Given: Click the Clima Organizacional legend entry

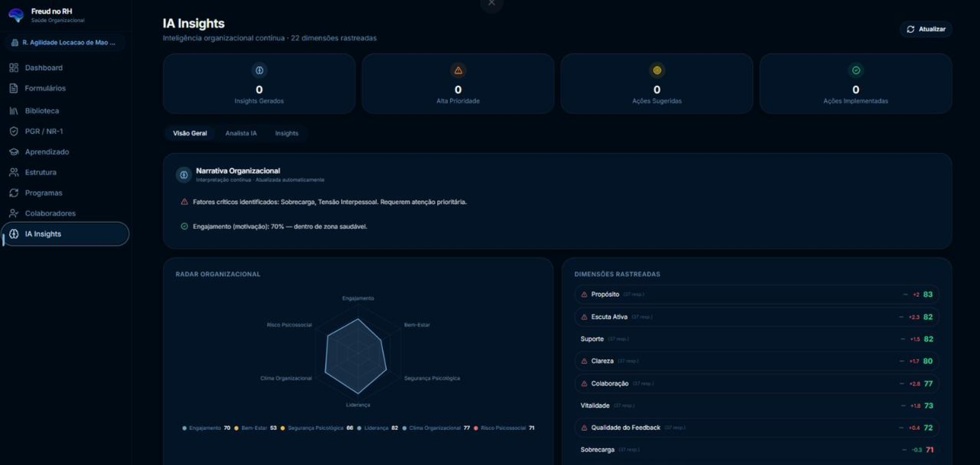Looking at the screenshot, I should 436,428.
